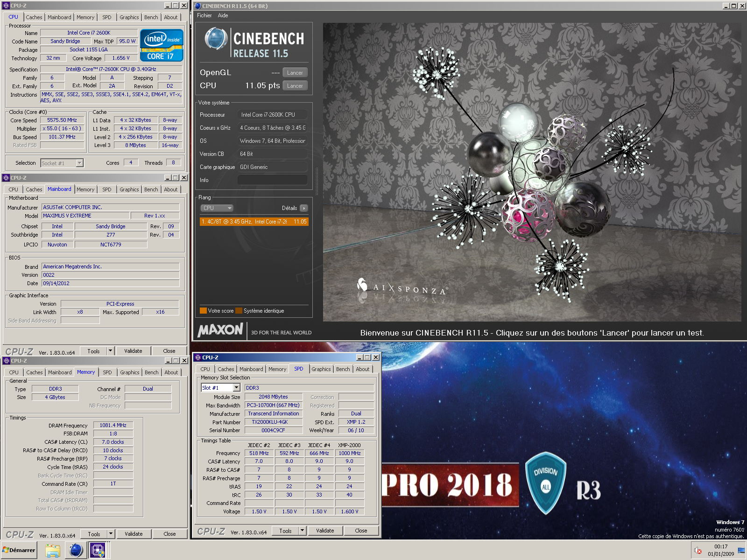This screenshot has width=747, height=560.
Task: Open Windows Explorer from the taskbar
Action: pos(53,551)
